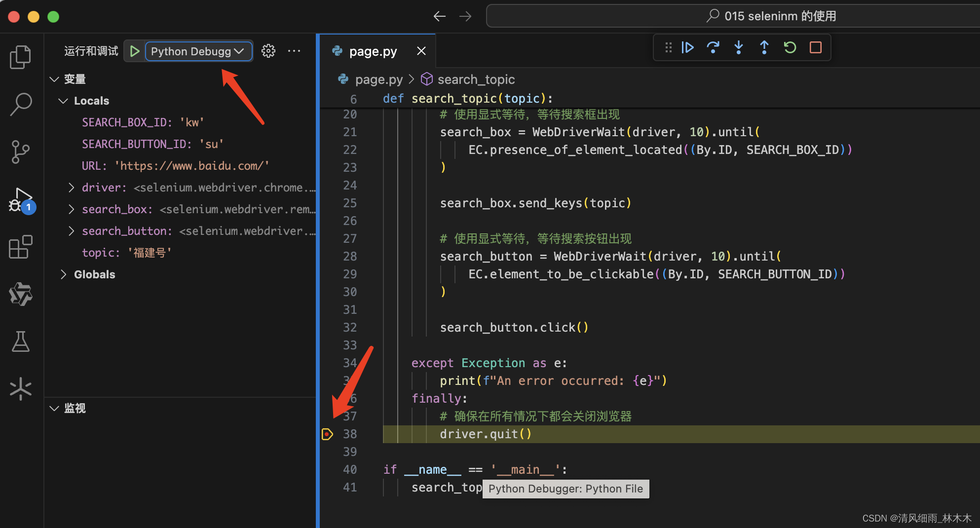Collapse the Locals scope
The width and height of the screenshot is (980, 528).
point(63,101)
